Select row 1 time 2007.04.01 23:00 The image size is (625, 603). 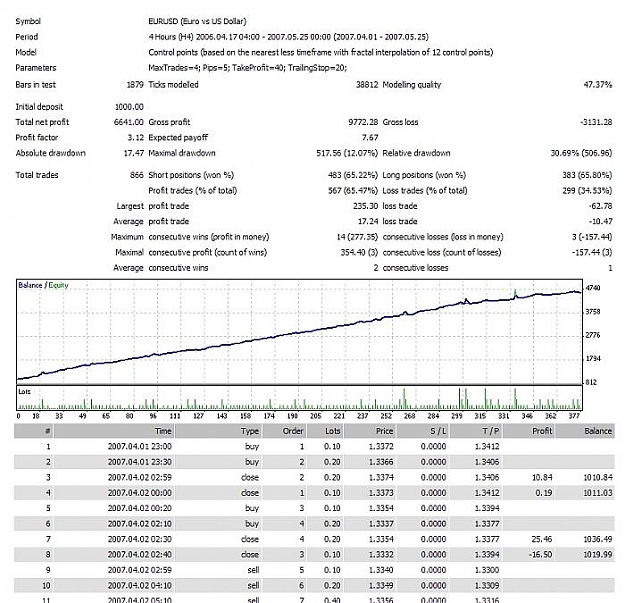140,446
